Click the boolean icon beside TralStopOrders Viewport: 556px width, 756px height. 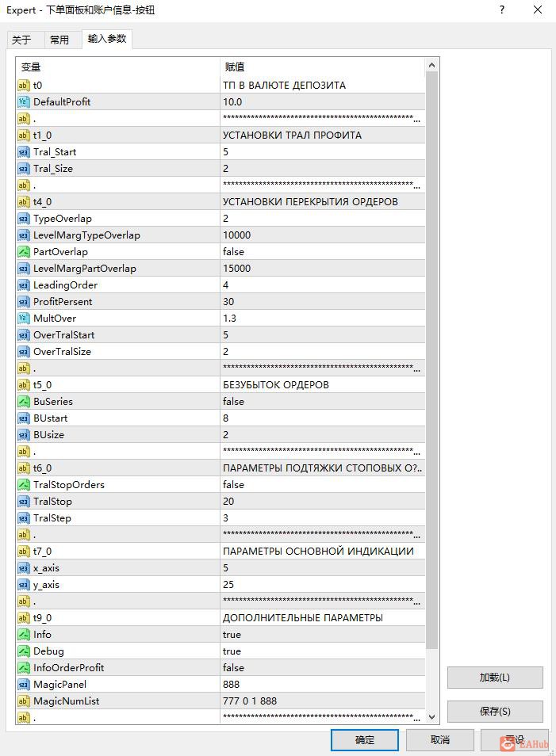pos(23,484)
